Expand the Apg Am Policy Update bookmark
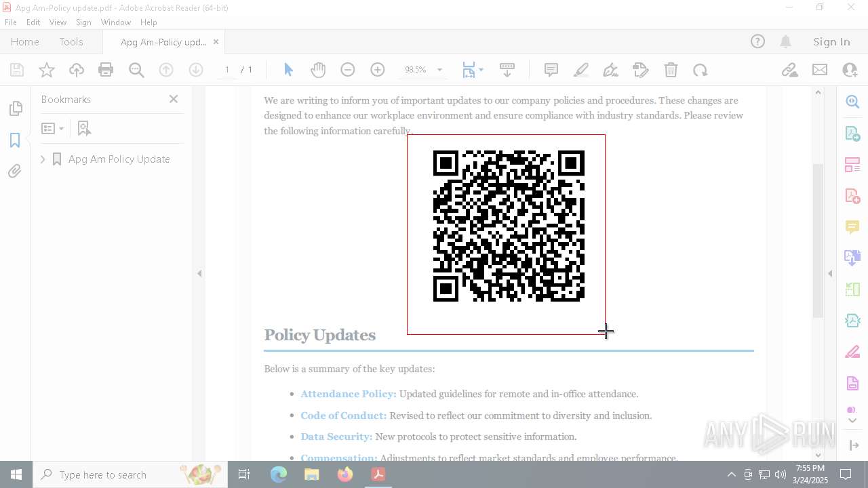 [43, 159]
